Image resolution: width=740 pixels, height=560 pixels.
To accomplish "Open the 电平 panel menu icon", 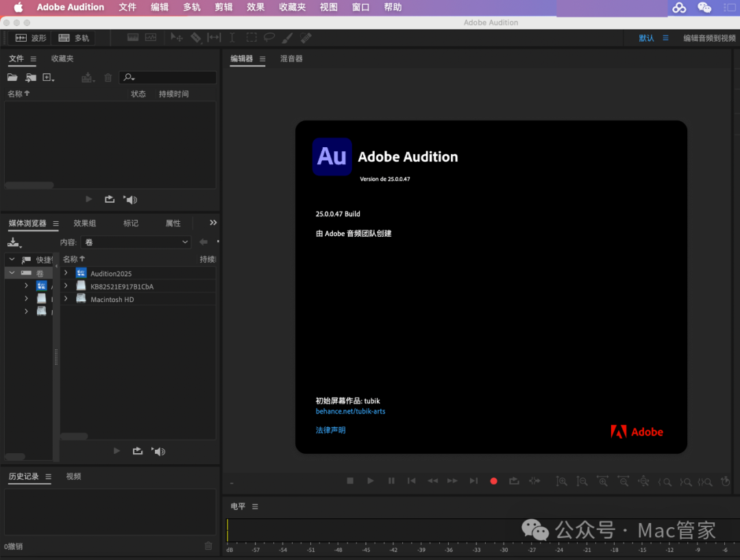I will point(255,507).
